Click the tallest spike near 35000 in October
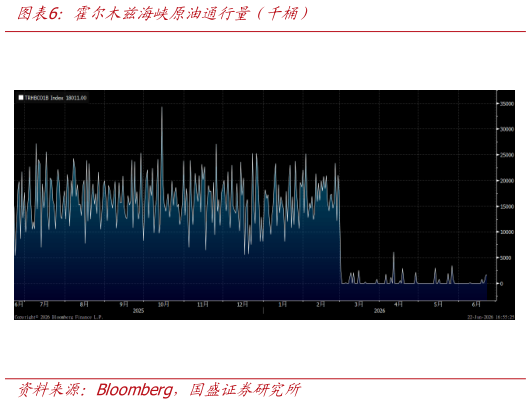The width and height of the screenshot is (531, 404). [x=162, y=108]
